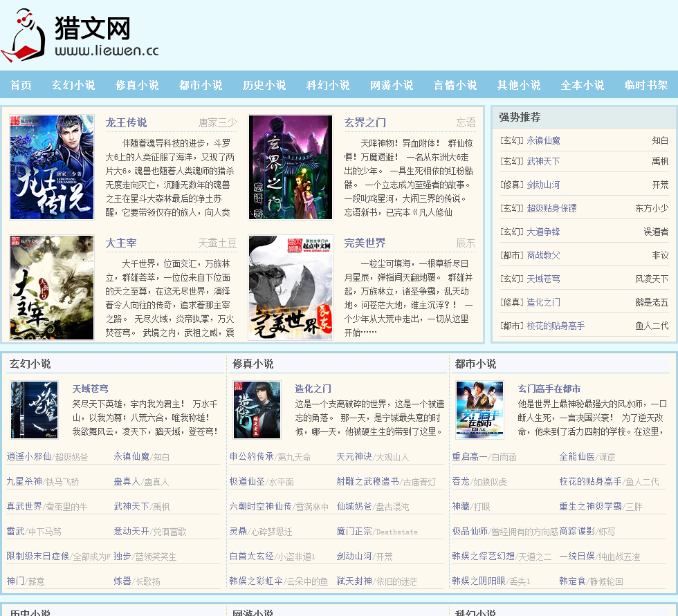Open the 玄界之门 cover image

(291, 167)
